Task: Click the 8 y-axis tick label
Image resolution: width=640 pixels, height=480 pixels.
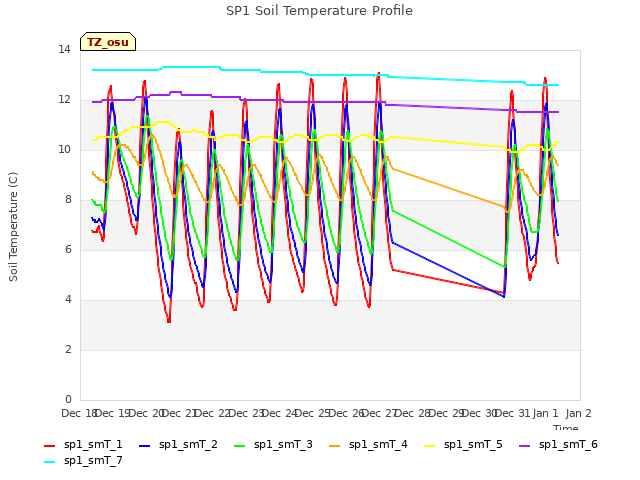Action: [68, 200]
